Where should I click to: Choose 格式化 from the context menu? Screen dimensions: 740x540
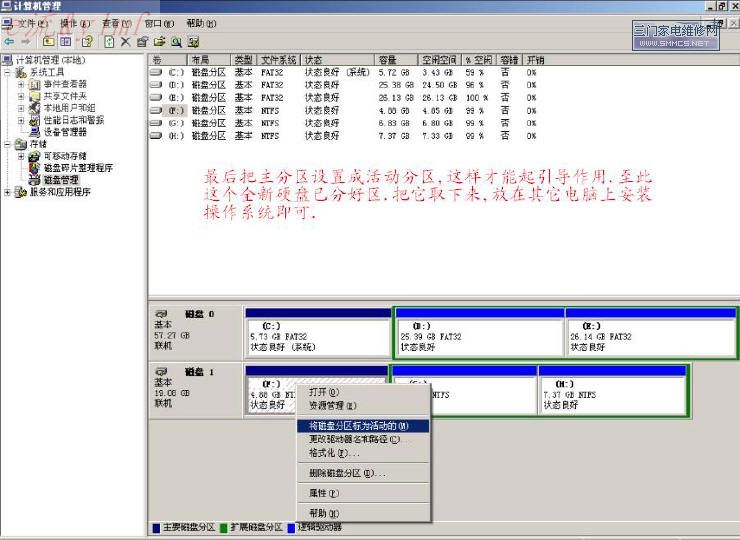(x=334, y=453)
